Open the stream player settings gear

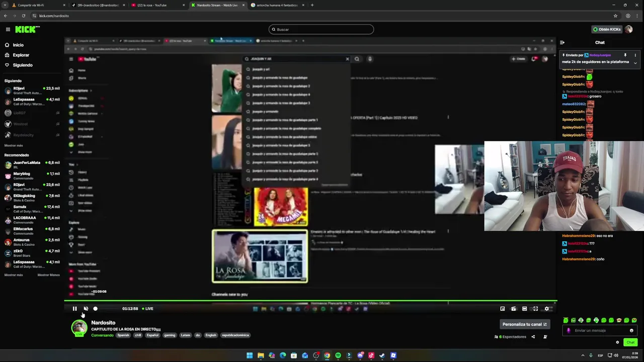pyautogui.click(x=546, y=309)
